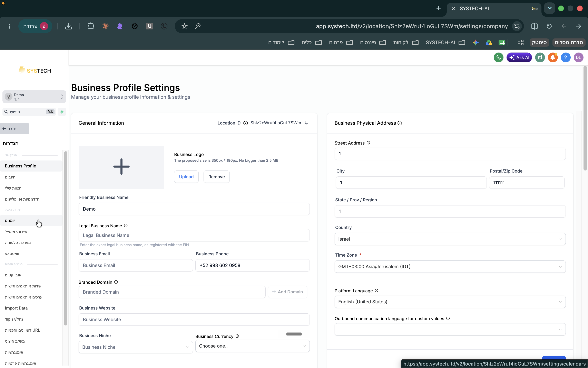Click the Branded Domain info icon
Viewport: 588px width, 368px height.
[116, 282]
